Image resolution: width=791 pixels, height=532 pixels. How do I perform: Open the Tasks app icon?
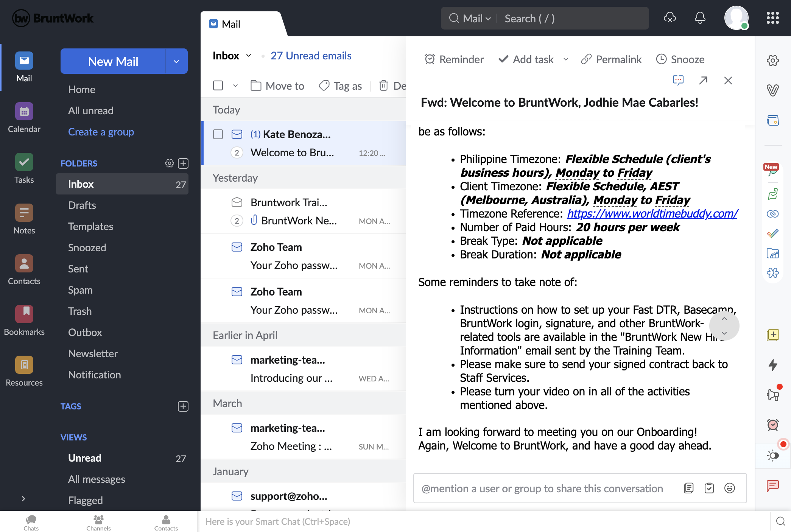[x=24, y=168]
